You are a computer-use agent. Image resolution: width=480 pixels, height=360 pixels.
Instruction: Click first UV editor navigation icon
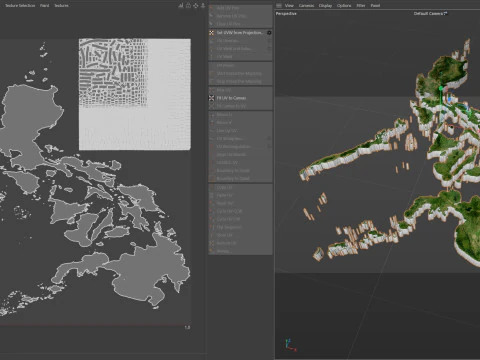click(181, 5)
